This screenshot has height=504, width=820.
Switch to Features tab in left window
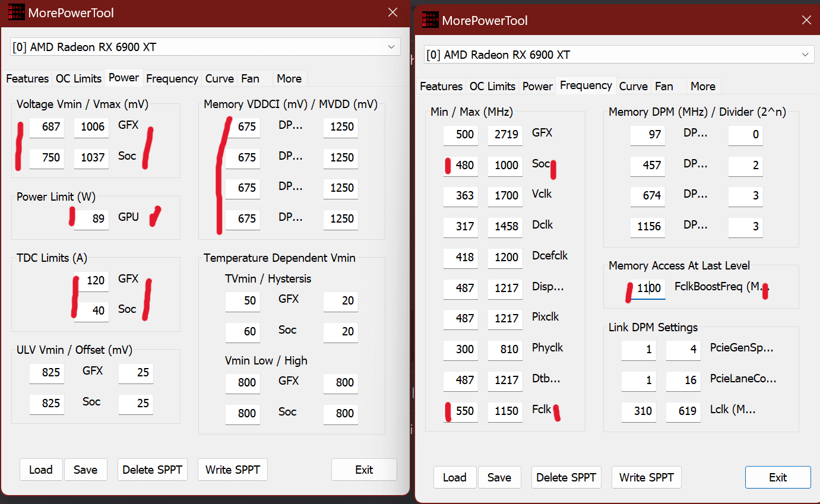pos(27,78)
